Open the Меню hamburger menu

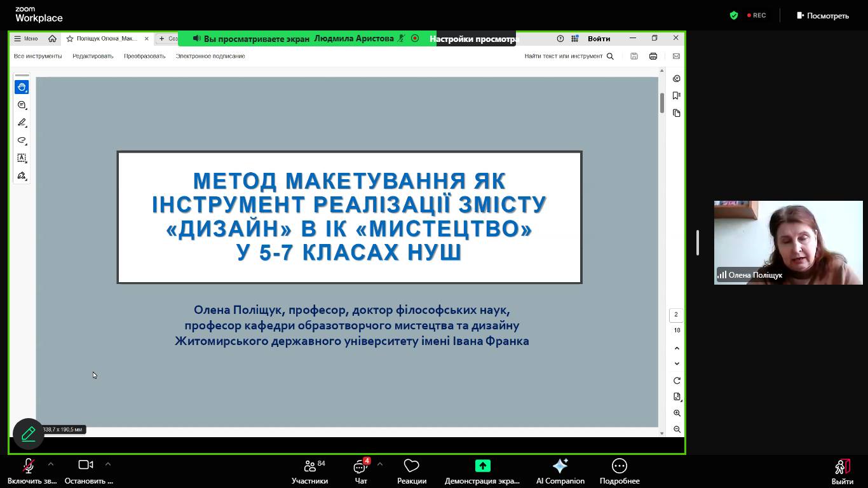26,39
